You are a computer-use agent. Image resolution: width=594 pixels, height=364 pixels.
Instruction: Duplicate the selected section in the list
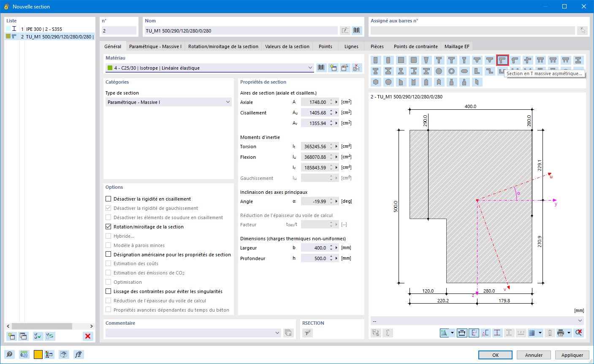[23, 336]
